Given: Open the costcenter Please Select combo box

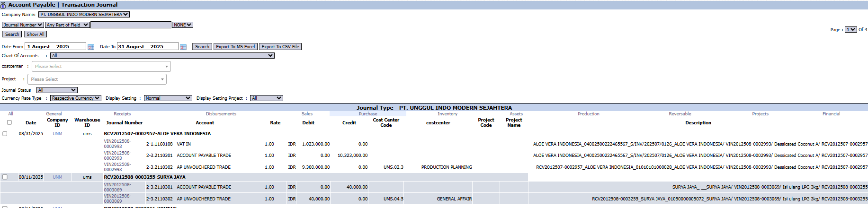Looking at the screenshot, I should click(101, 67).
